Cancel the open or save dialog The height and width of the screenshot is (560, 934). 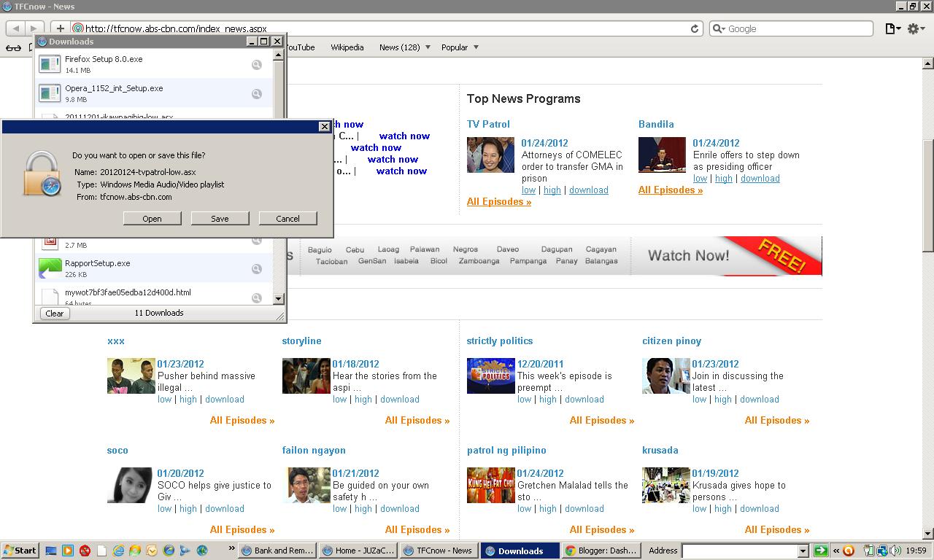pos(287,218)
